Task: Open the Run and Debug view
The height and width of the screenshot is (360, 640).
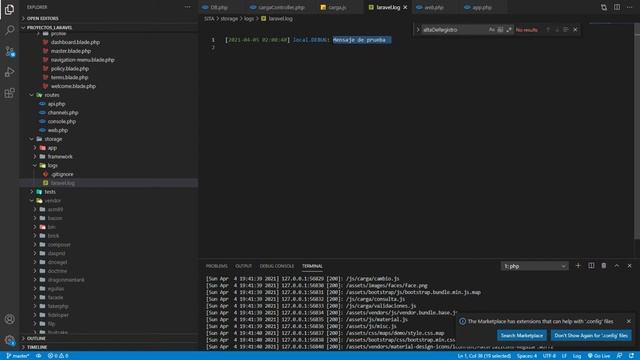Action: coord(9,72)
